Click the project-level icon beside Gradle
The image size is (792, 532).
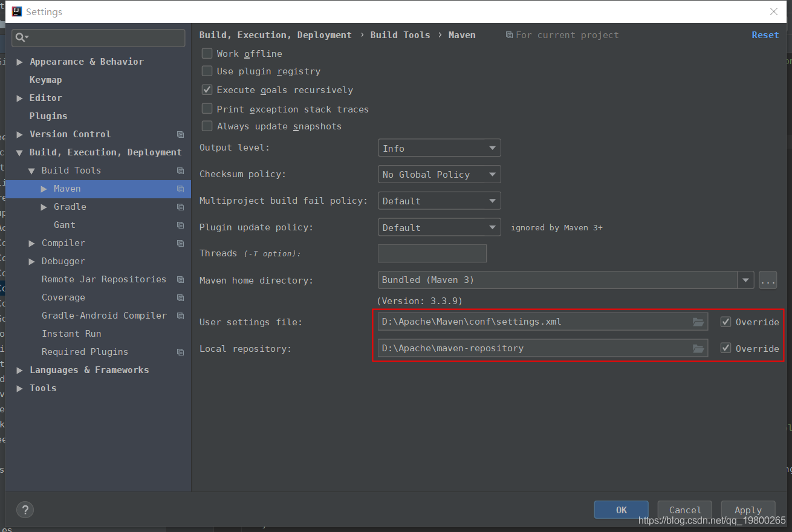180,207
